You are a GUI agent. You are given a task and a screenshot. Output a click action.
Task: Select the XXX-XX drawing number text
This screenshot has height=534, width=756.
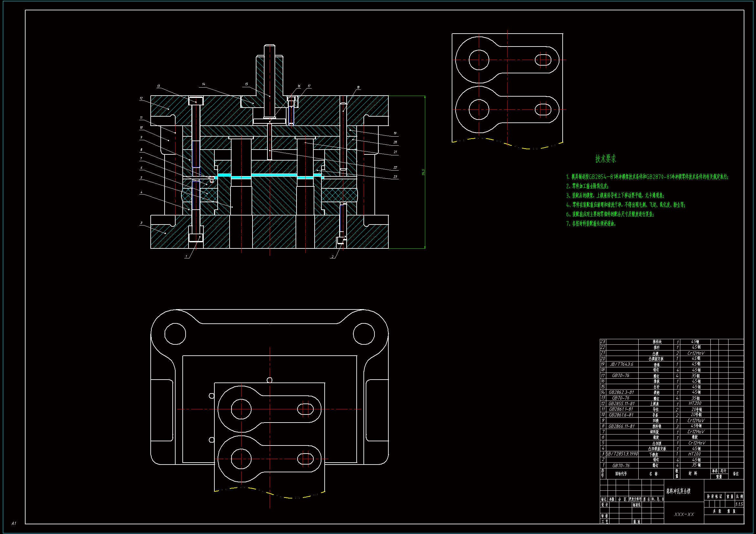point(684,514)
